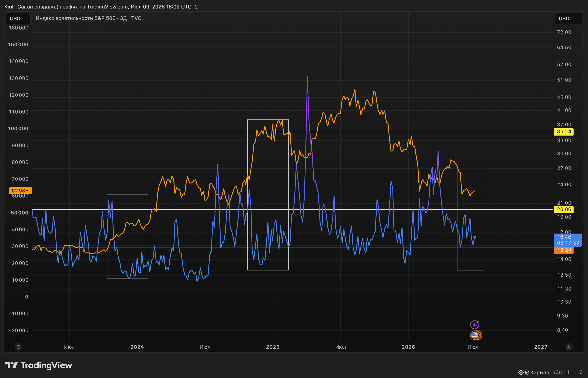The height and width of the screenshot is (378, 588).
Task: Open the right USD currency dropdown
Action: (568, 19)
